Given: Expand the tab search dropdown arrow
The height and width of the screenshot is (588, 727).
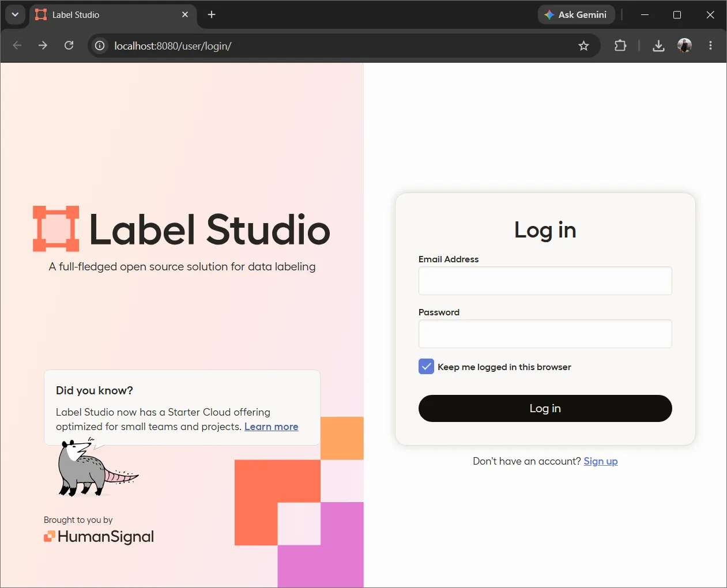Looking at the screenshot, I should click(x=15, y=14).
